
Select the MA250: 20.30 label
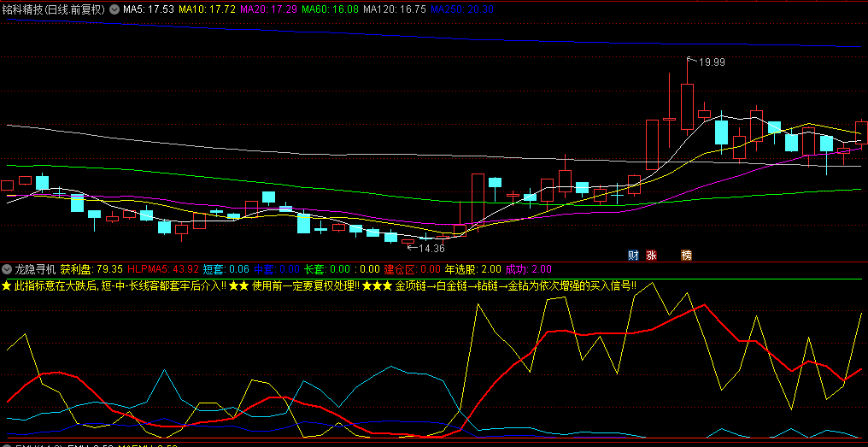pos(462,9)
